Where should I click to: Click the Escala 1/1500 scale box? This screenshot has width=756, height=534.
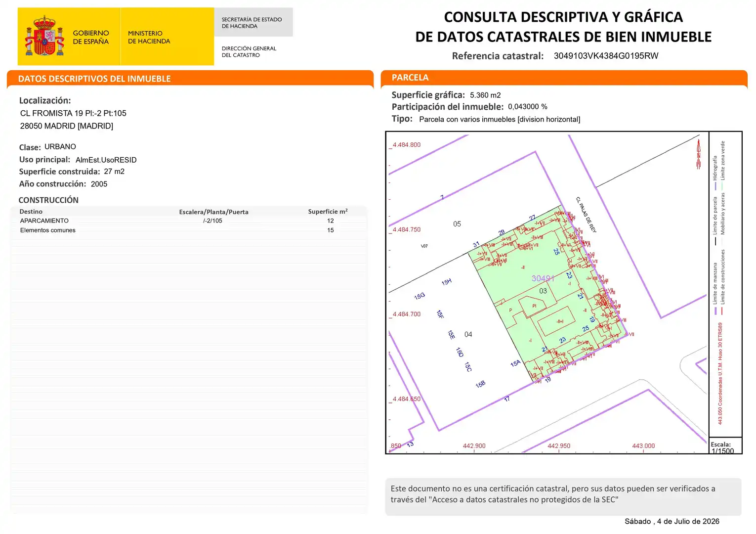pos(726,445)
